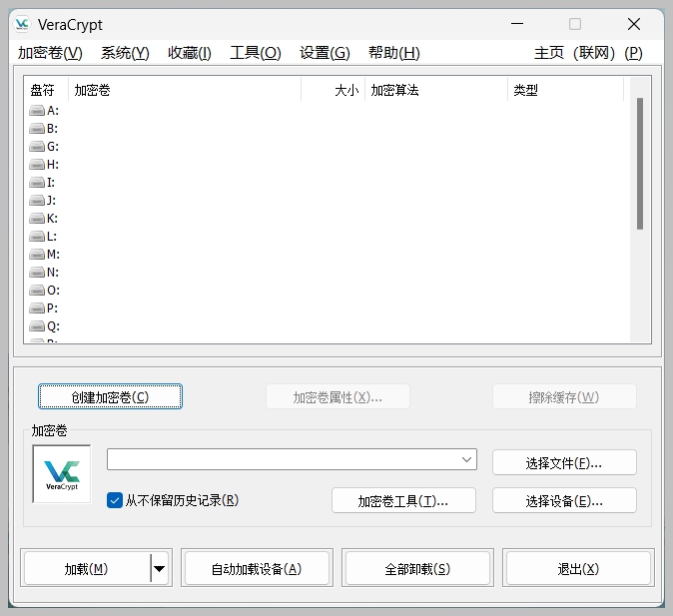Expand the volume path dropdown

coord(466,459)
